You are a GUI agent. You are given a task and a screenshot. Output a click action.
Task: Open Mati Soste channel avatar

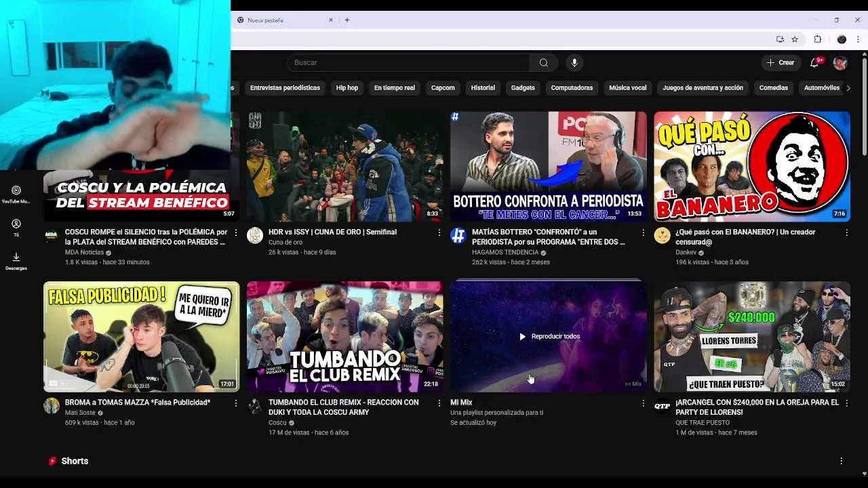click(x=52, y=406)
